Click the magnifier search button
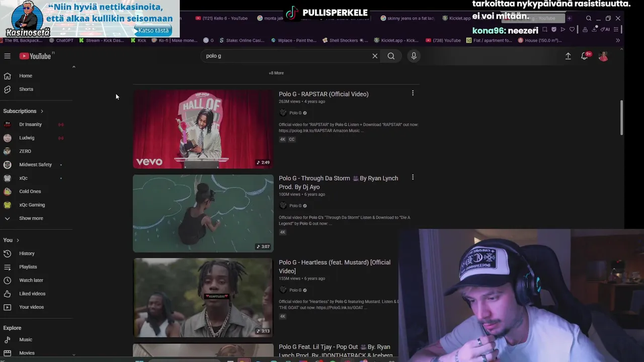The image size is (644, 362). (391, 56)
